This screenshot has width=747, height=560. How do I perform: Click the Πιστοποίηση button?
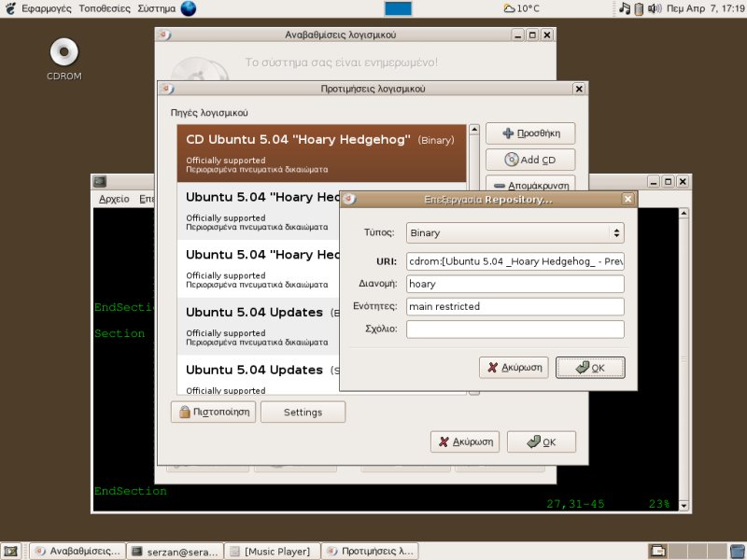click(x=212, y=412)
